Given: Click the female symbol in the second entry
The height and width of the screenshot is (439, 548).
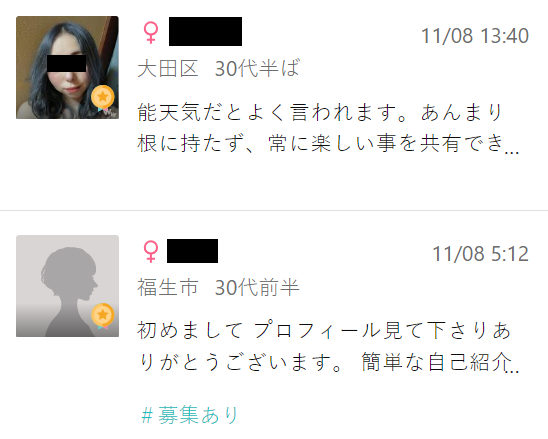Looking at the screenshot, I should [151, 251].
